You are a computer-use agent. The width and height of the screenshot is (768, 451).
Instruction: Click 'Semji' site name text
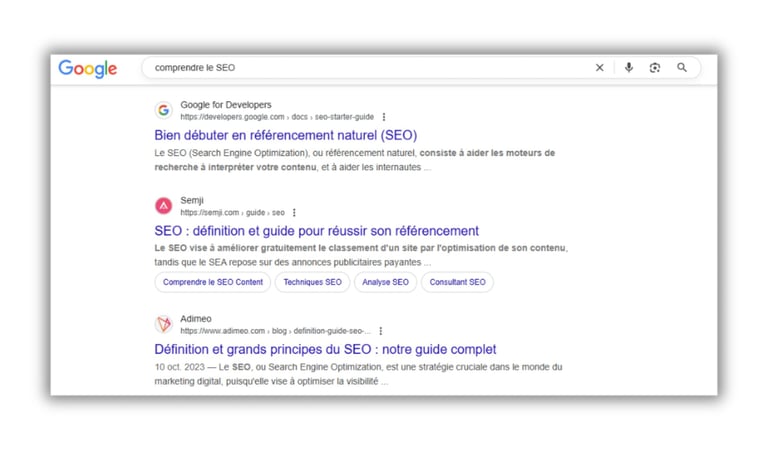192,200
